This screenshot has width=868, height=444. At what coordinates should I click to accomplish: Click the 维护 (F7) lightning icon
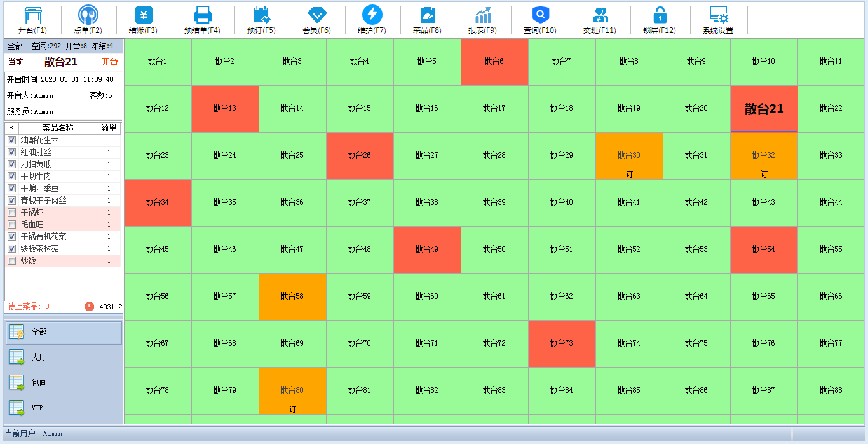pyautogui.click(x=372, y=15)
